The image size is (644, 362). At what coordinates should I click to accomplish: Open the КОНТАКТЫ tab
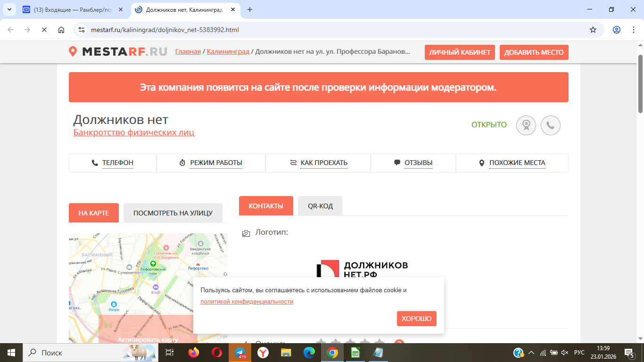coord(266,206)
